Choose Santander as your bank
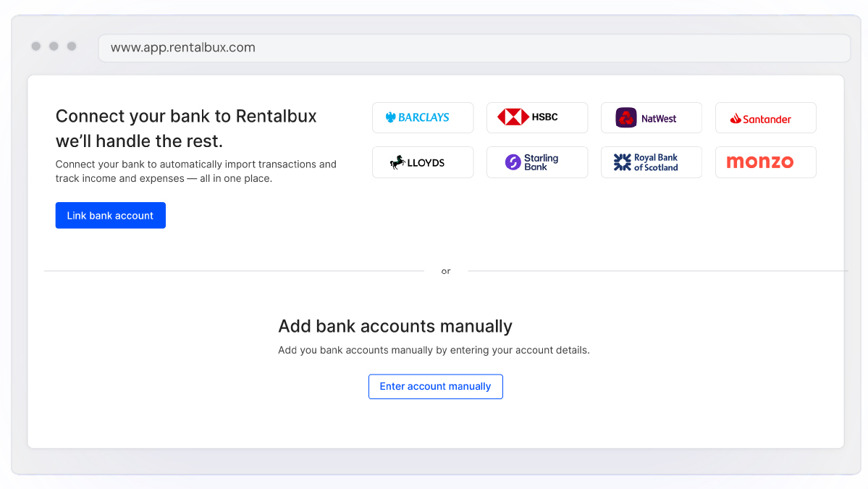Image resolution: width=868 pixels, height=489 pixels. [765, 117]
